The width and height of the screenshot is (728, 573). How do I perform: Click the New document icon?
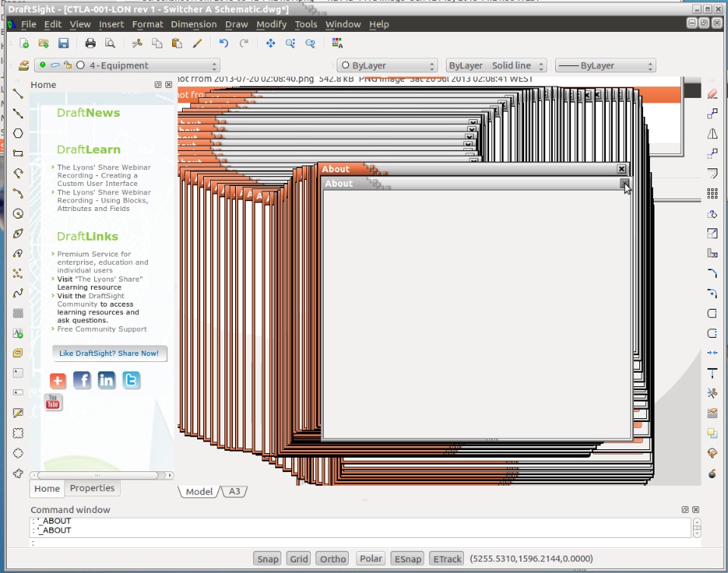pos(24,43)
